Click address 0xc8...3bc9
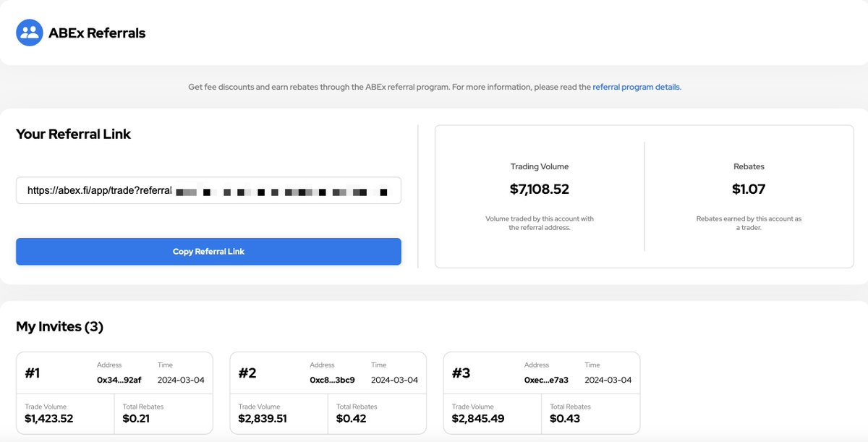868x442 pixels. [x=333, y=380]
